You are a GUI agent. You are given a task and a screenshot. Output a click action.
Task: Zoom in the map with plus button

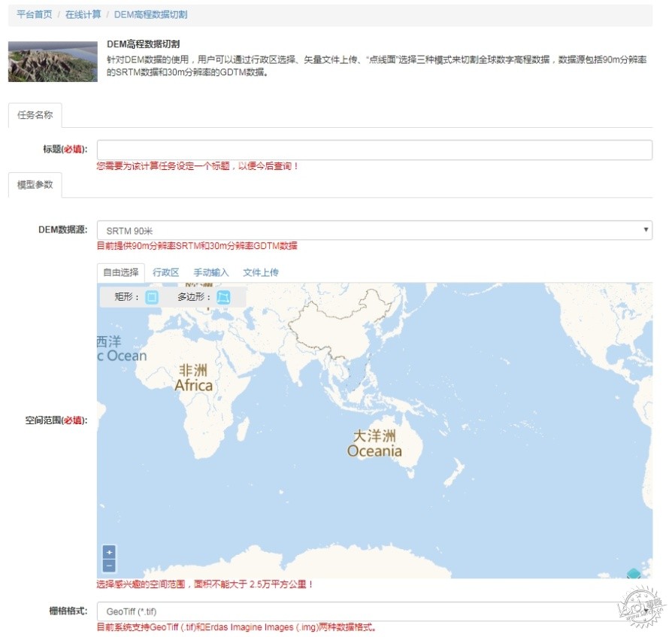tap(109, 552)
